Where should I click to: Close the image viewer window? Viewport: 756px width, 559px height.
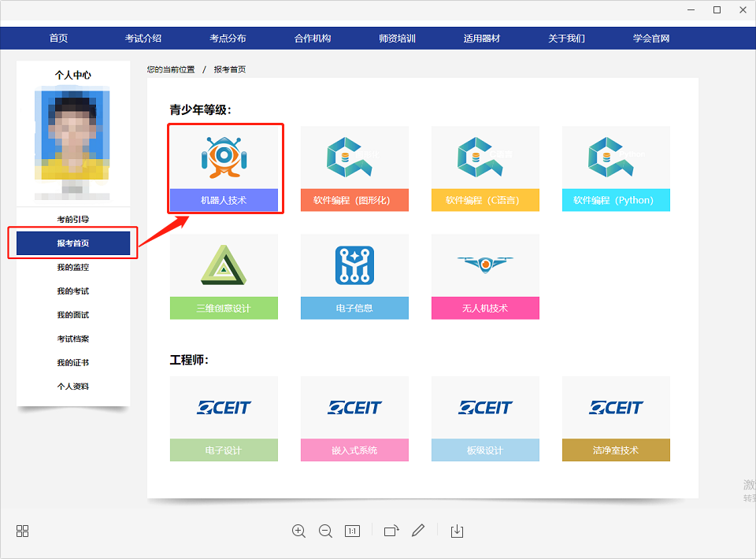(x=743, y=9)
